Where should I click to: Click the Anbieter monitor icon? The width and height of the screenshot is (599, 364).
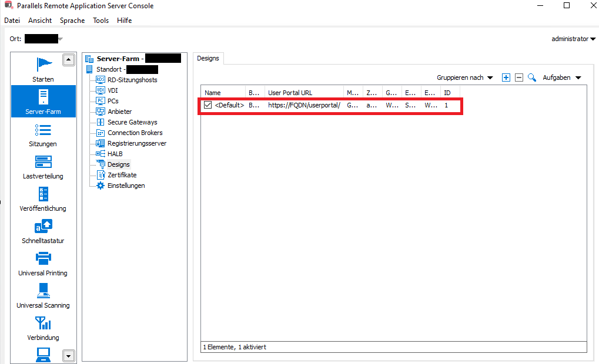[101, 112]
